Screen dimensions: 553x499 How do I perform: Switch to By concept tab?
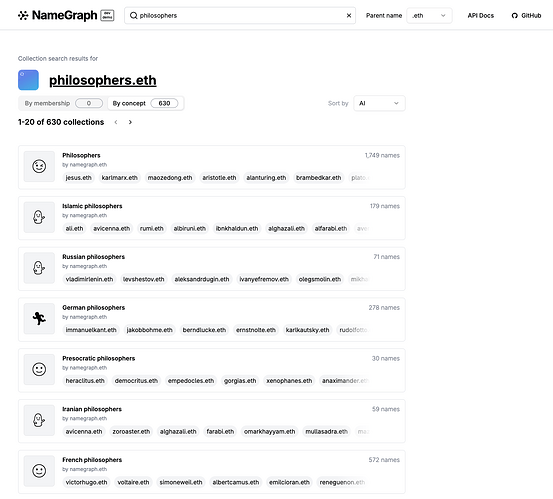tap(145, 103)
